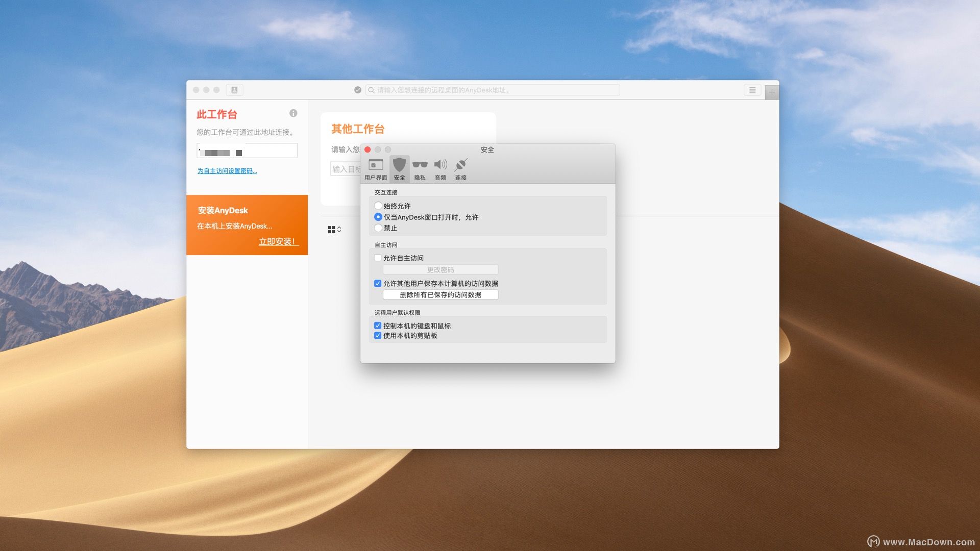This screenshot has height=551, width=980.
Task: Click the connection status checkmark icon
Action: (358, 90)
